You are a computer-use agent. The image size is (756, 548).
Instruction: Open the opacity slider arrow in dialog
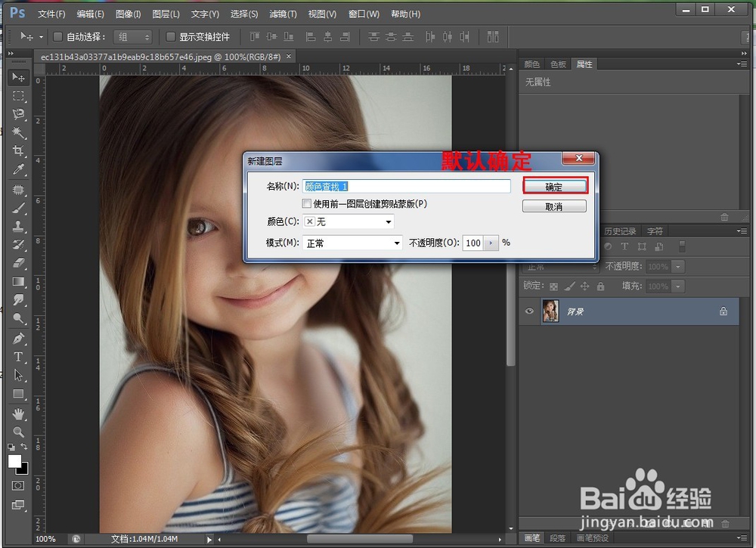tap(491, 243)
